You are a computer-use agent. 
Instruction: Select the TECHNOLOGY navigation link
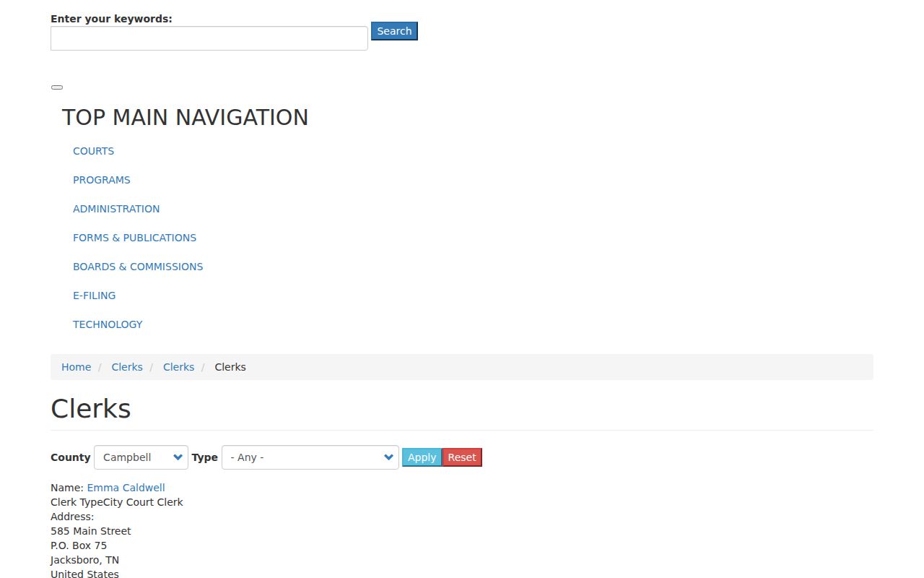pos(108,324)
